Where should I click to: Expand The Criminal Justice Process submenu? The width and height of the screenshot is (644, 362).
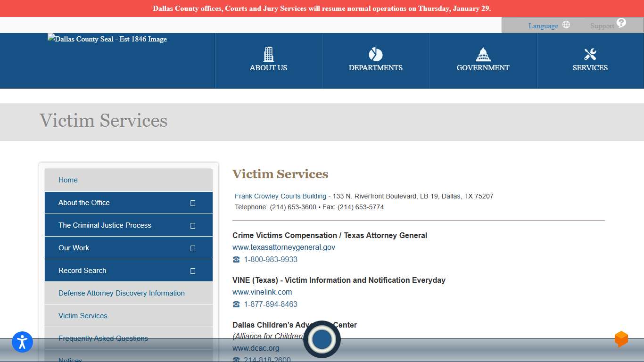[x=192, y=225]
